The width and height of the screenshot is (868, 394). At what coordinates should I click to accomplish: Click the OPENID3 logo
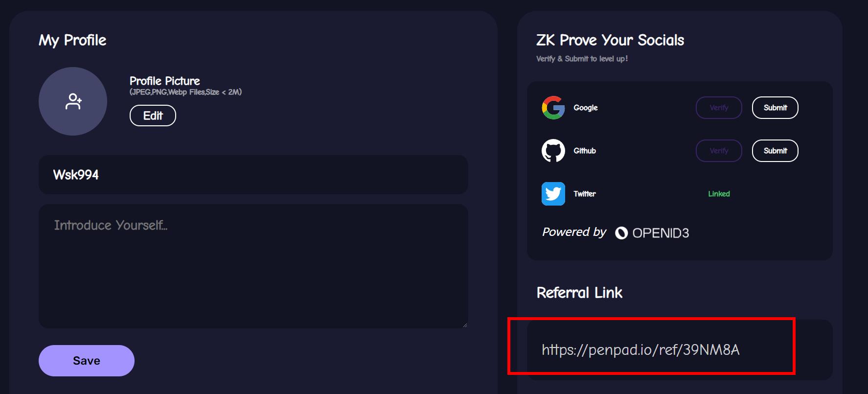(x=652, y=233)
